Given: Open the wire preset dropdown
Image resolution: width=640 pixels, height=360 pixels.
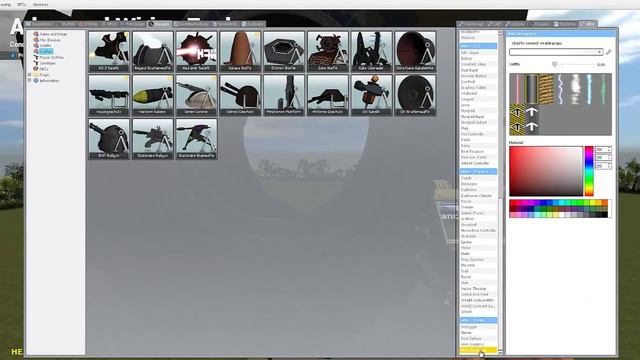Looking at the screenshot, I should 556,52.
